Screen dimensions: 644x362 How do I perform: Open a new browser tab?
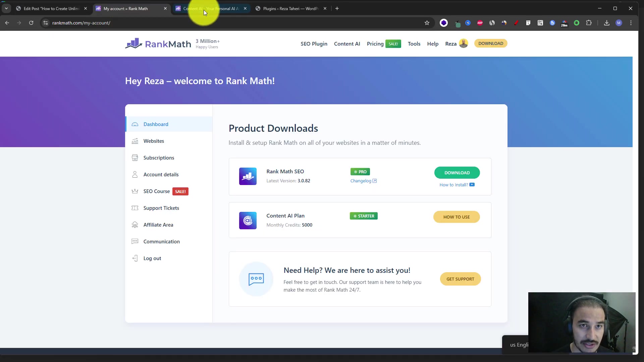pyautogui.click(x=337, y=9)
